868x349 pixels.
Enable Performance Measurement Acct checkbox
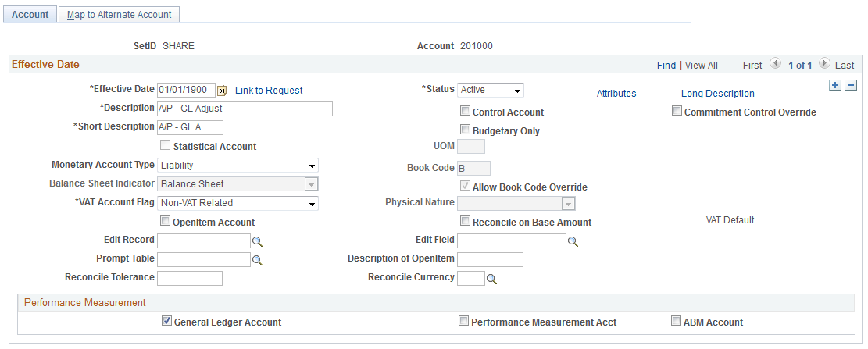pos(464,321)
